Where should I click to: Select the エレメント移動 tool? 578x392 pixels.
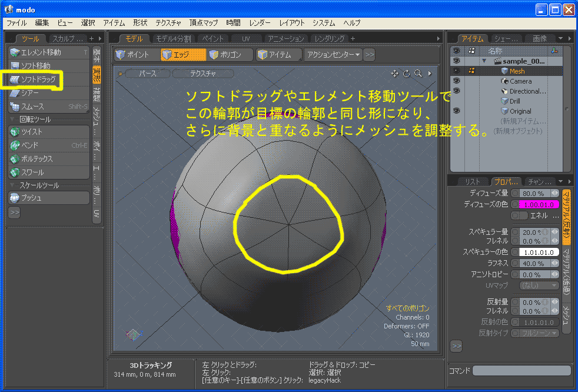[x=48, y=52]
